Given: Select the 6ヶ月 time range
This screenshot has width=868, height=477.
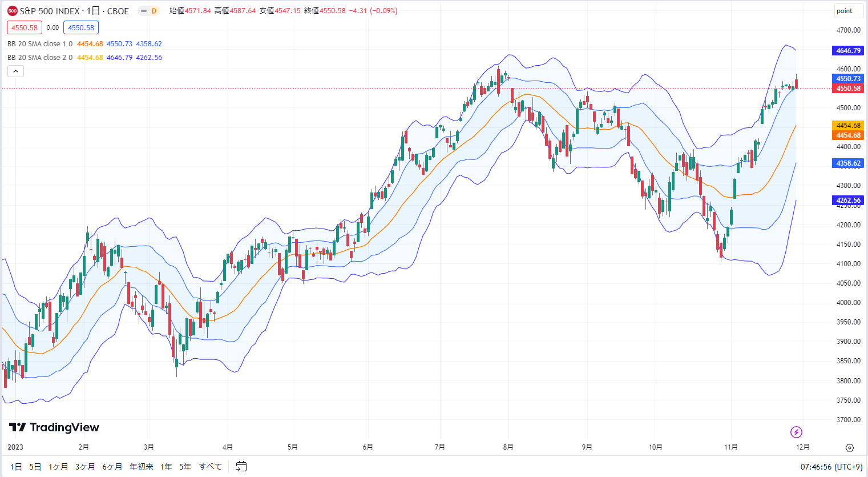Looking at the screenshot, I should [112, 467].
